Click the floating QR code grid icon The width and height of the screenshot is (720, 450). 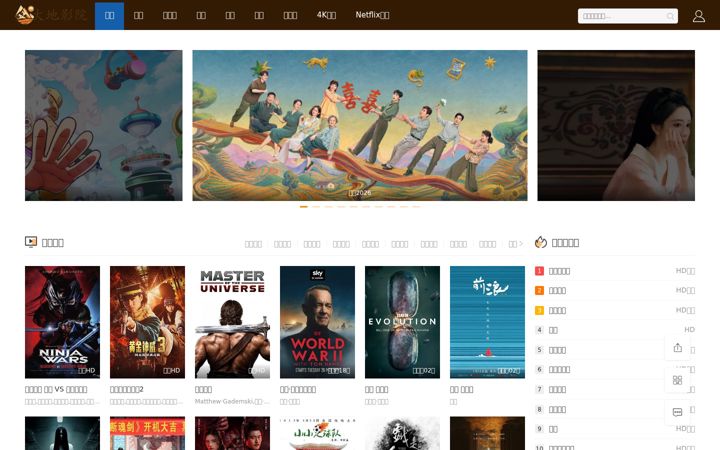tap(677, 380)
